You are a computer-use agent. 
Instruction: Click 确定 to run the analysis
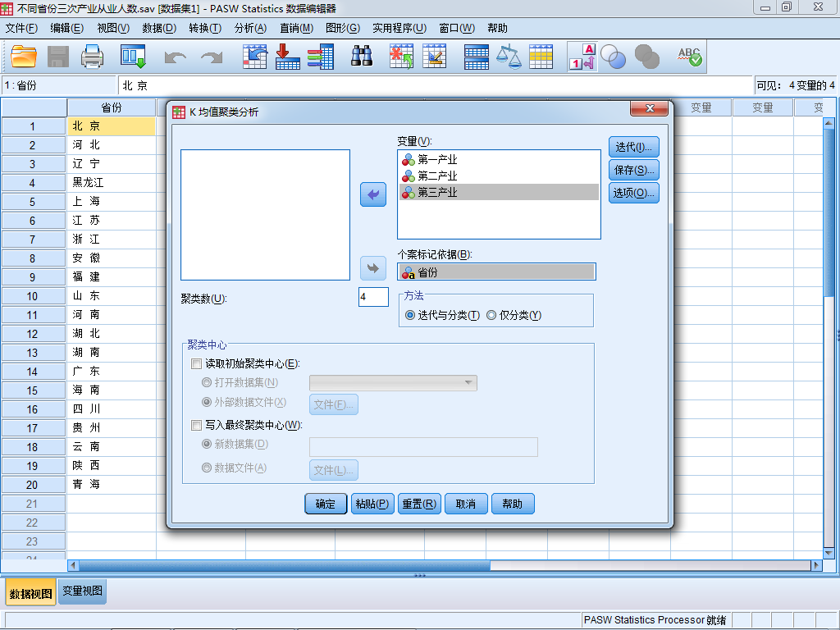coord(326,504)
